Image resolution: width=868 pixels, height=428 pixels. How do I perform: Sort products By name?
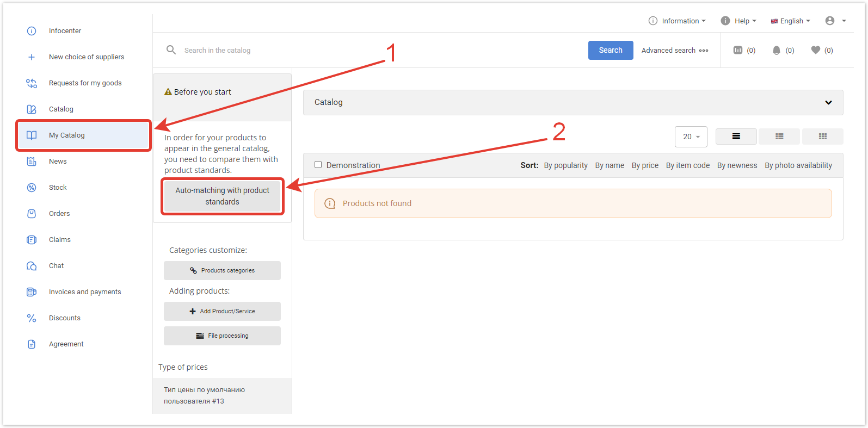610,165
